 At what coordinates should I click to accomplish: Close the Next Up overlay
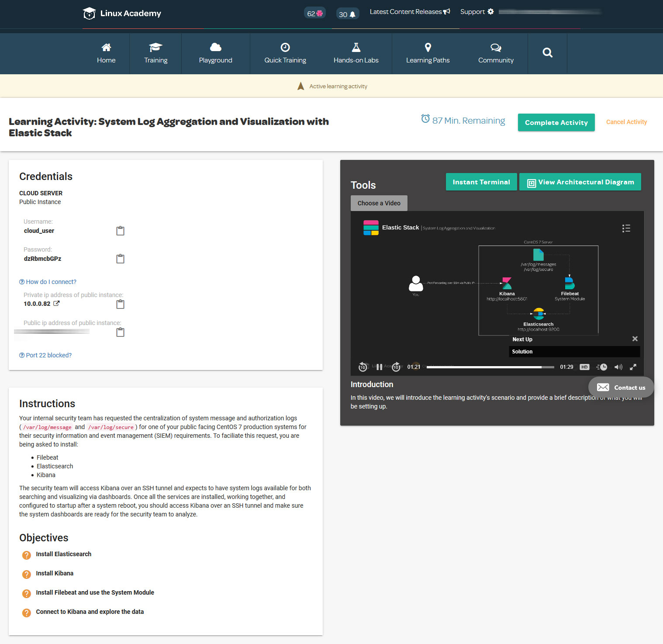click(x=635, y=339)
